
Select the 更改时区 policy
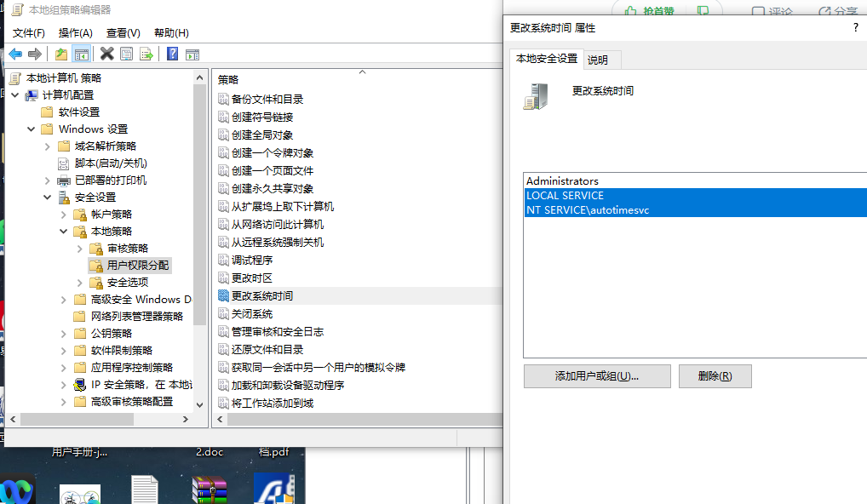251,278
